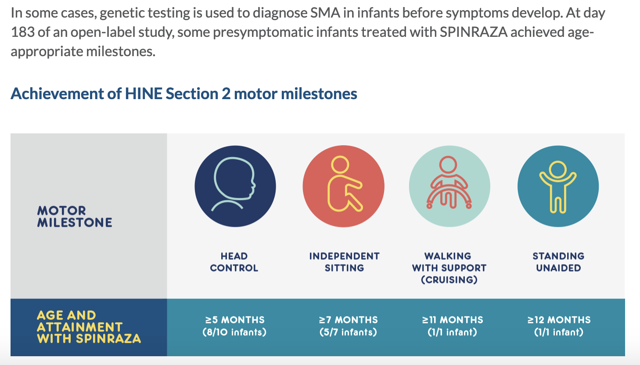
Task: Click the intro paragraph about genetic testing
Action: pos(308,32)
